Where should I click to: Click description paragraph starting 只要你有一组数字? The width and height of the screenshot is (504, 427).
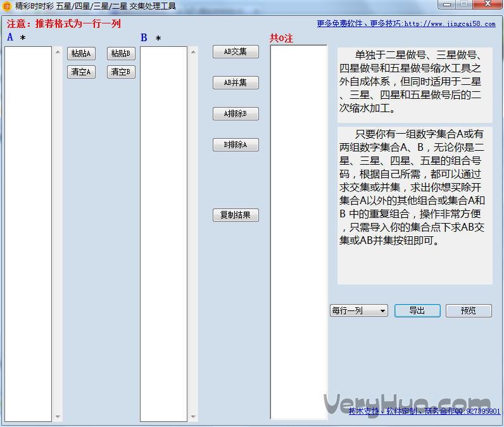click(415, 205)
